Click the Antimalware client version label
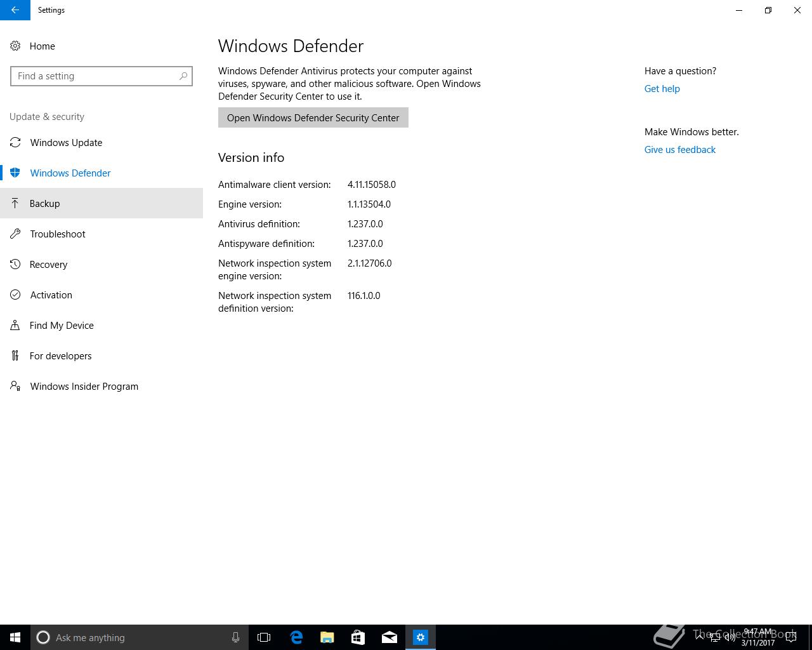 275,185
